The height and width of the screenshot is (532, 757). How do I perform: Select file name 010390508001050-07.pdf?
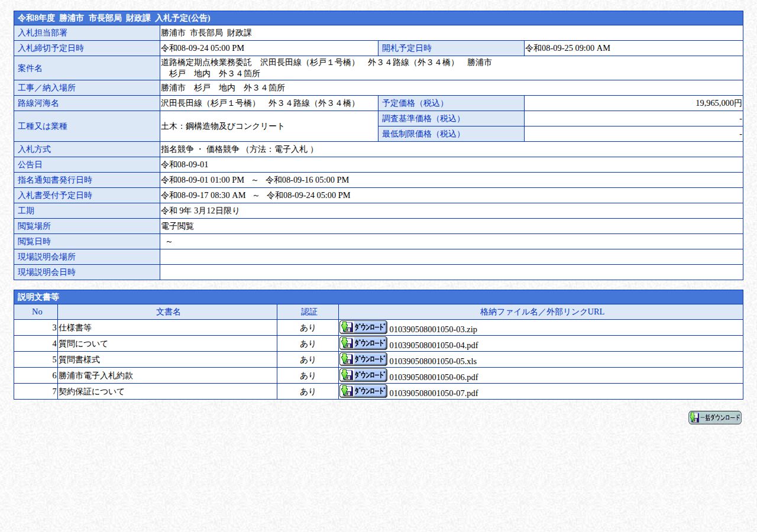click(434, 393)
